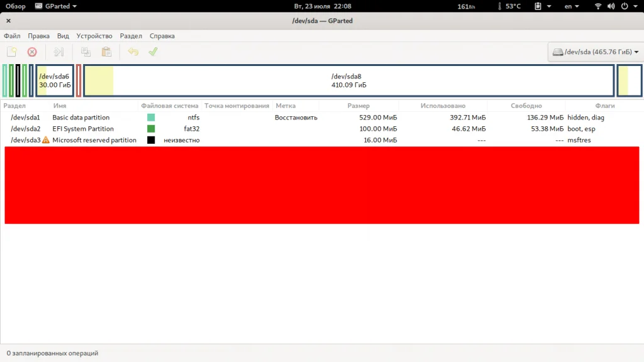Click the Basic data partition name
Viewport: 644px width, 362px height.
[81, 118]
